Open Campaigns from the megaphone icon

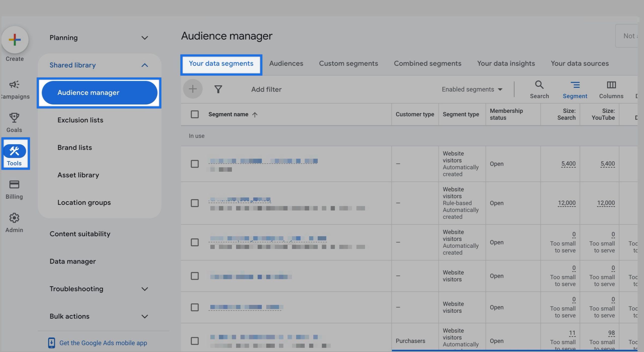[x=14, y=84]
